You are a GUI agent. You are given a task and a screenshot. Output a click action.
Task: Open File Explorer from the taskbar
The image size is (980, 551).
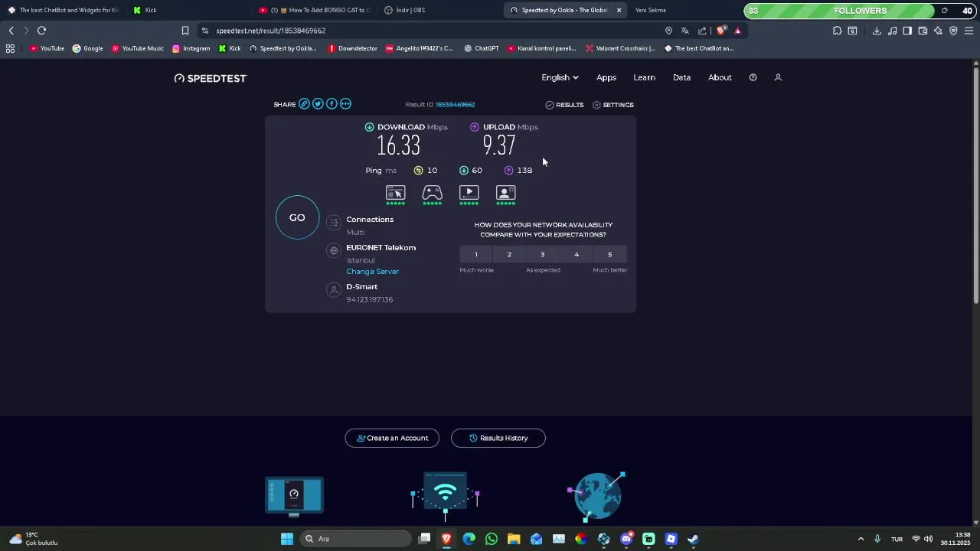click(x=514, y=539)
